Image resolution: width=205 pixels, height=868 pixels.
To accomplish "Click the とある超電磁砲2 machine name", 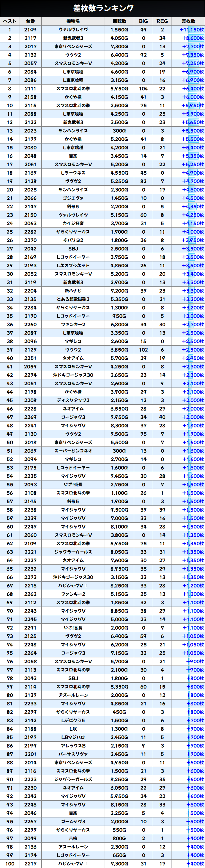I will point(73,299).
